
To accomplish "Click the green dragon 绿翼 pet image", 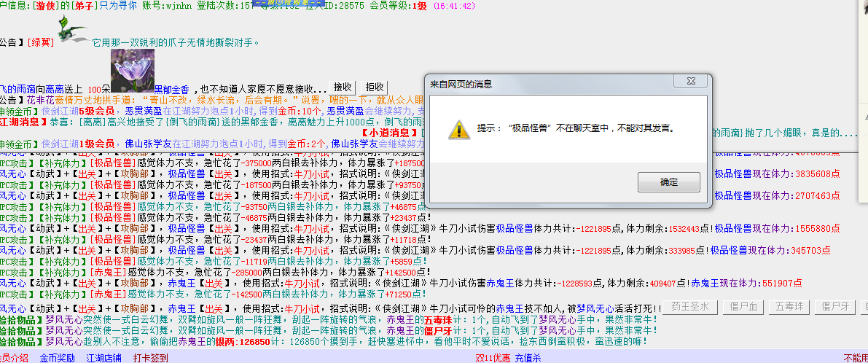I will pos(73,29).
